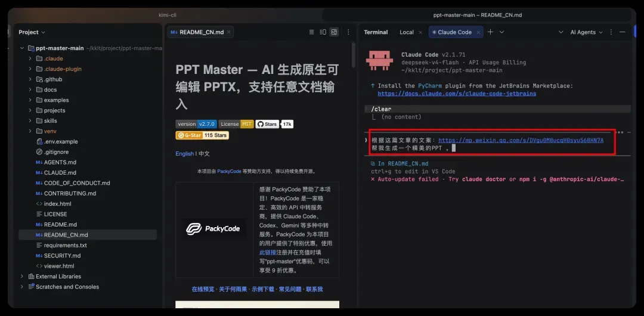This screenshot has width=644, height=316.
Task: Close the Local terminal tab
Action: coord(420,32)
